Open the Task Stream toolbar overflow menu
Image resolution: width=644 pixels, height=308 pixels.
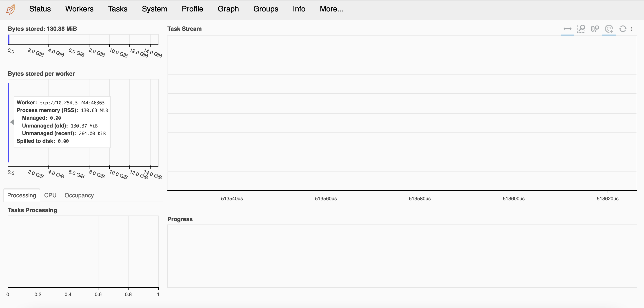(631, 29)
